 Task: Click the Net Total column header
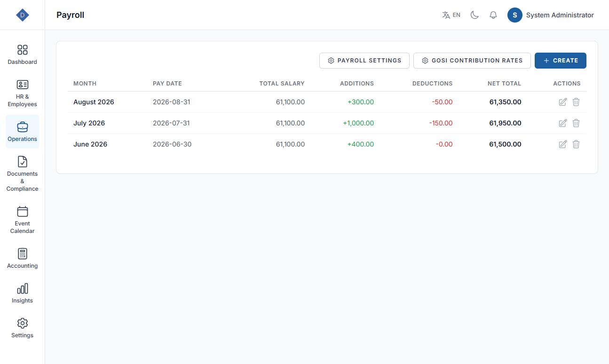(504, 84)
